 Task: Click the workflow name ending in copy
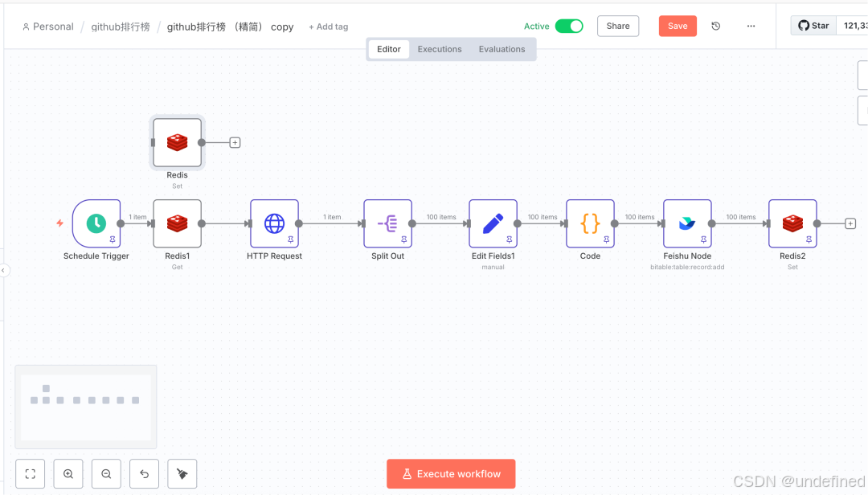(231, 27)
